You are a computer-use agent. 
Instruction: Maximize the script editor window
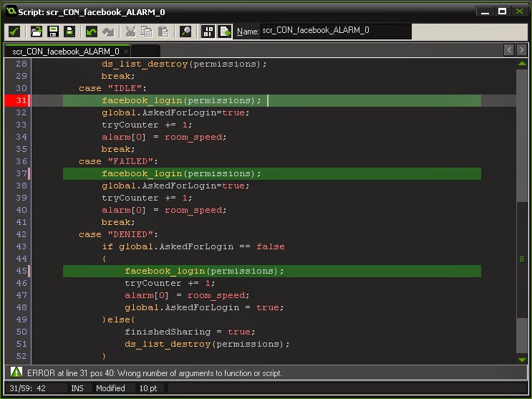click(x=503, y=11)
